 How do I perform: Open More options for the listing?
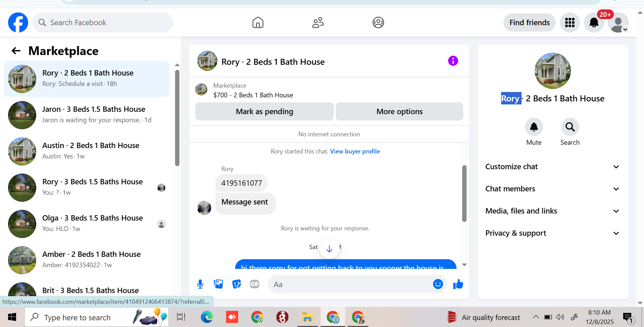coord(399,111)
